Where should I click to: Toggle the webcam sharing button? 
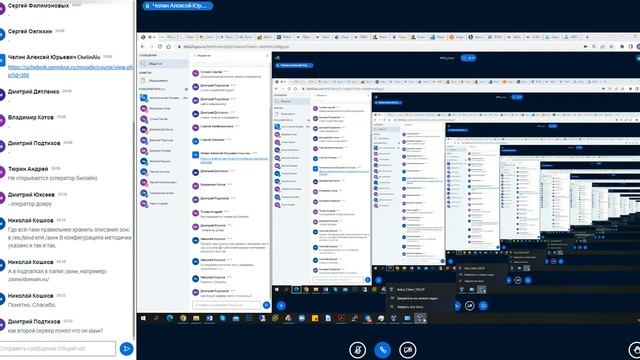(407, 350)
